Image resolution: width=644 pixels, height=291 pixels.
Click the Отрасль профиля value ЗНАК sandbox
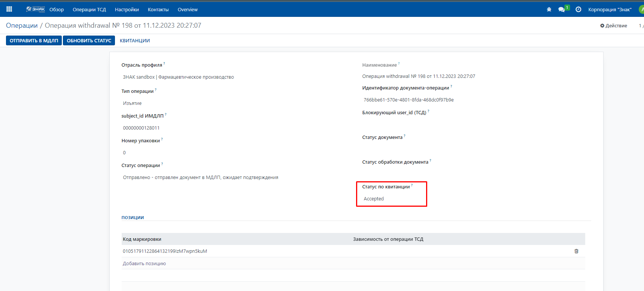point(178,77)
